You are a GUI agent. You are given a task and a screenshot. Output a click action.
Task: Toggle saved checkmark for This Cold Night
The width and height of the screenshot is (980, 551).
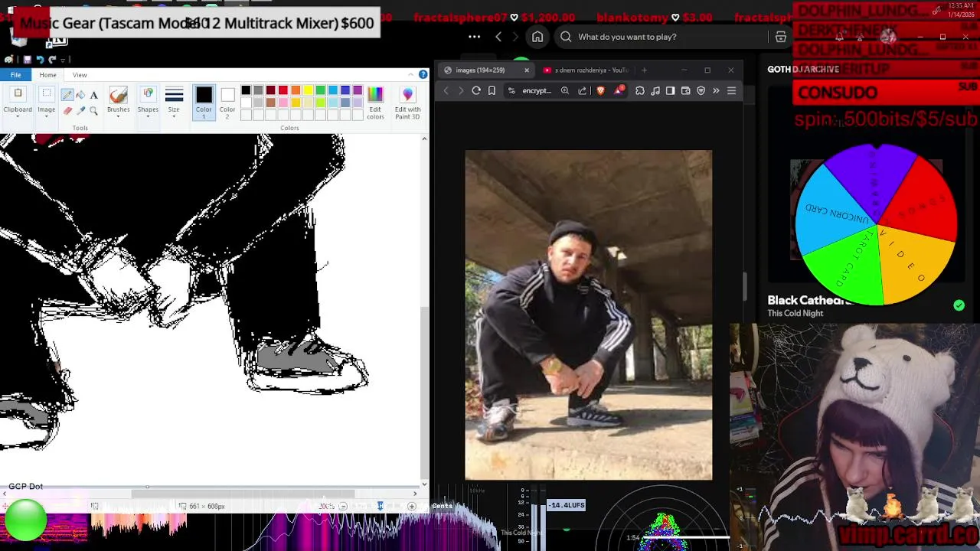pyautogui.click(x=959, y=305)
